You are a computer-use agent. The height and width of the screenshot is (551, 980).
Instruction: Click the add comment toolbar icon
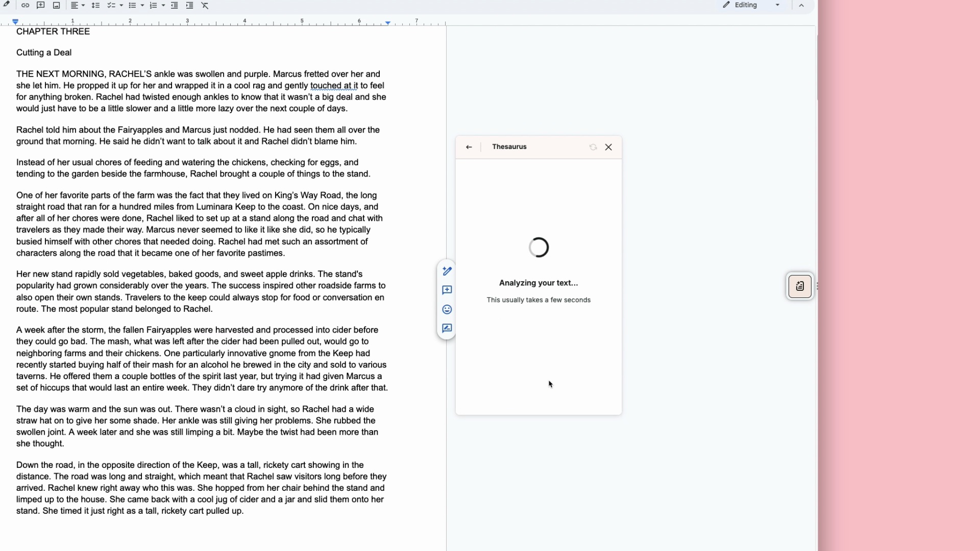click(41, 6)
